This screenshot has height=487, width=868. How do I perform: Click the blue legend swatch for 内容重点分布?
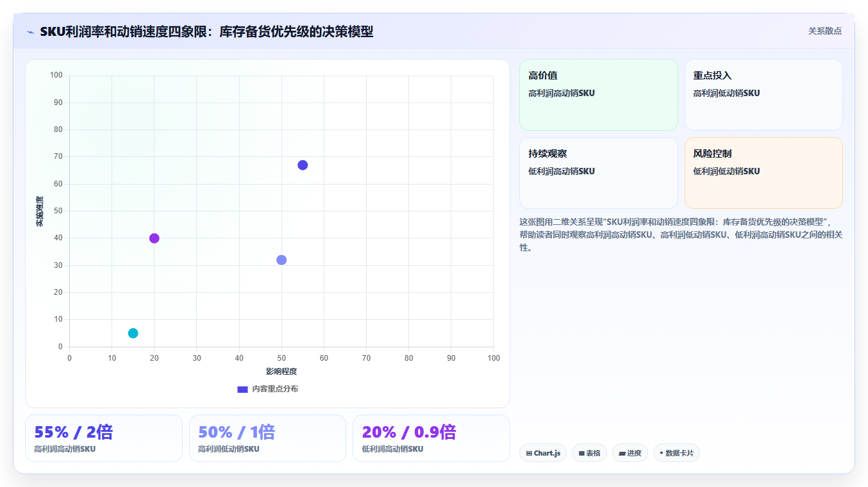[242, 389]
